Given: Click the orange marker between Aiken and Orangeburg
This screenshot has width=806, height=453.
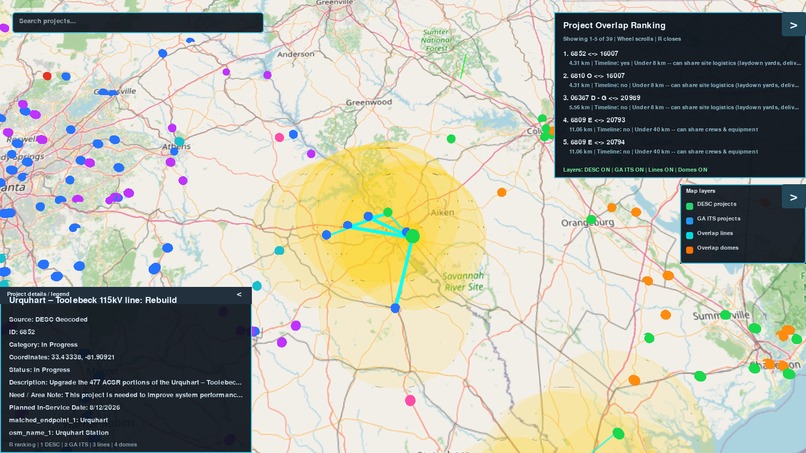Looking at the screenshot, I should coord(501,192).
